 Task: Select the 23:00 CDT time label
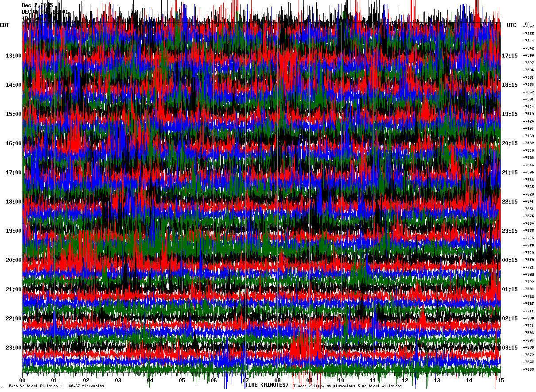click(x=14, y=348)
